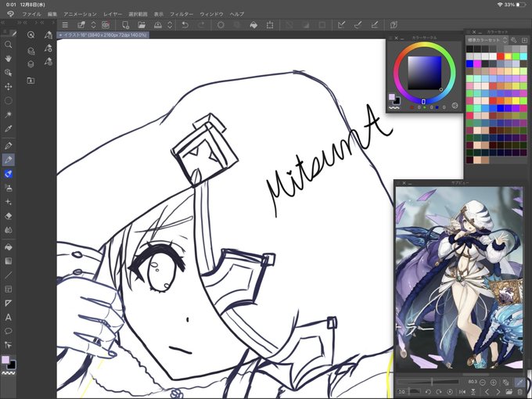The height and width of the screenshot is (399, 532).
Task: Open the color set name dropdown
Action: coord(487,40)
